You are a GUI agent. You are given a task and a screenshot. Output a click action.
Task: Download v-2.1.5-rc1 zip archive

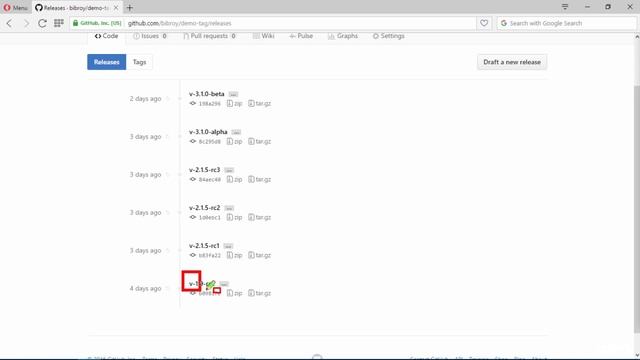coord(234,256)
